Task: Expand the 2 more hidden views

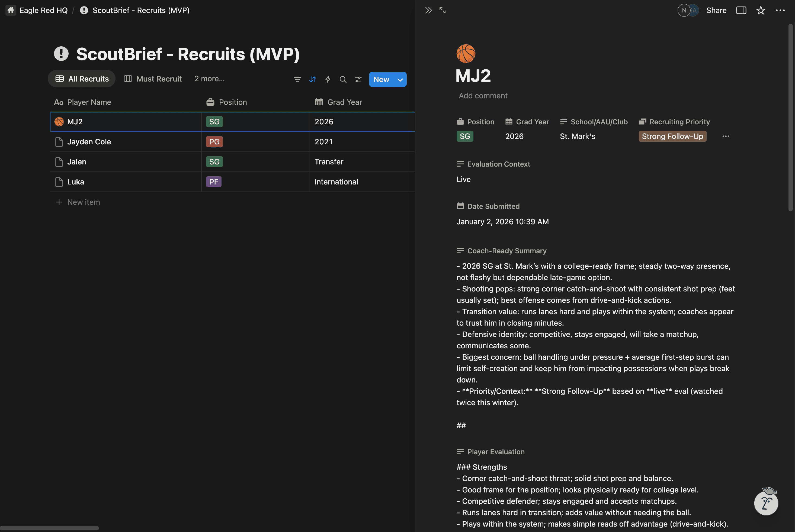Action: [209, 79]
